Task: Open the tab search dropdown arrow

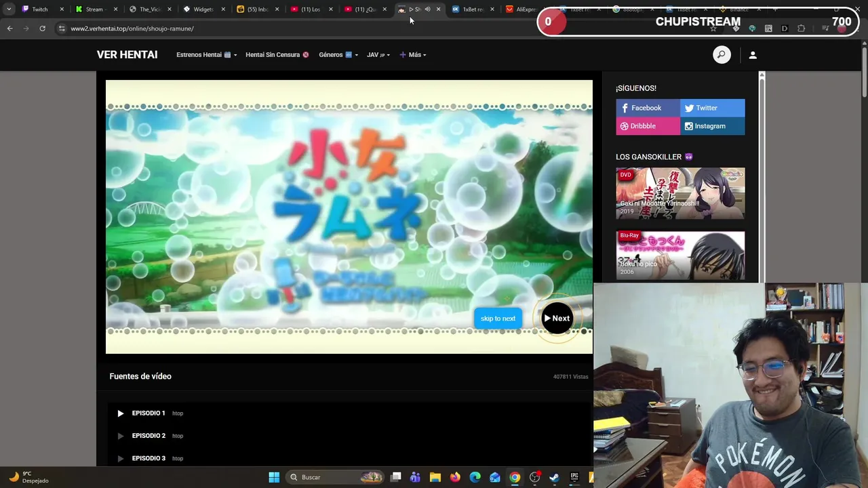Action: point(9,9)
